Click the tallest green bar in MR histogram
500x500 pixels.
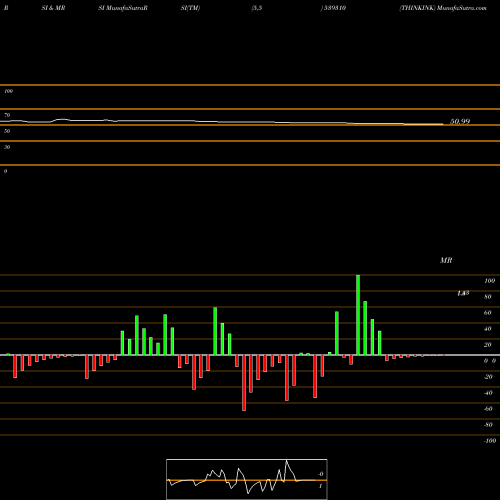coord(358,315)
